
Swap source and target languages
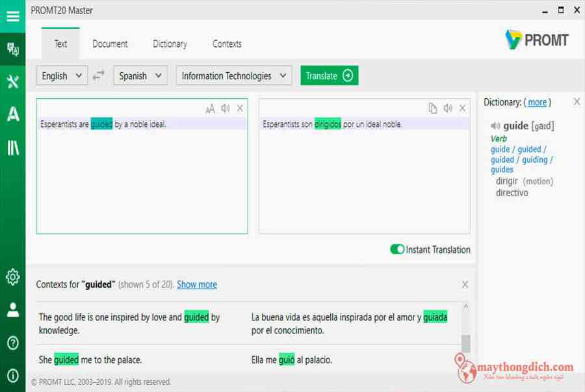[99, 75]
